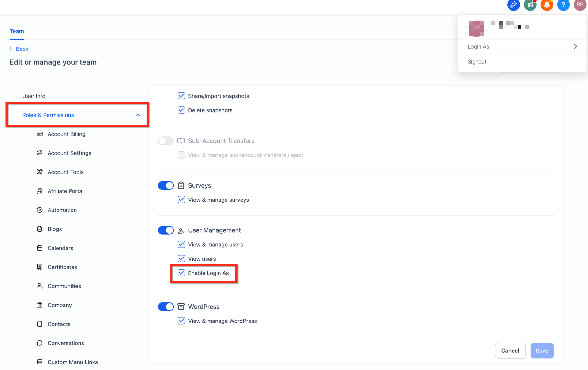Open the Account Billing permissions section

pyautogui.click(x=66, y=134)
